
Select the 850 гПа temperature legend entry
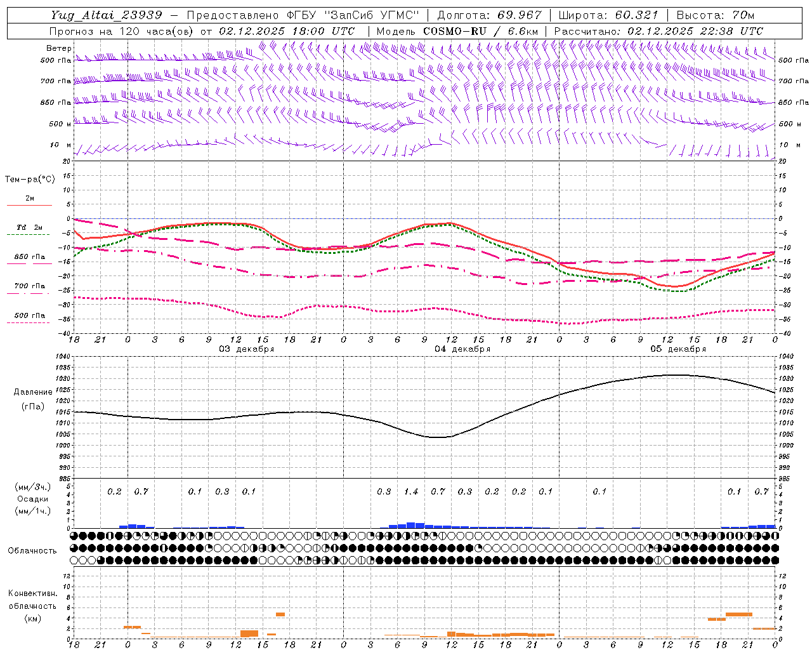(30, 257)
